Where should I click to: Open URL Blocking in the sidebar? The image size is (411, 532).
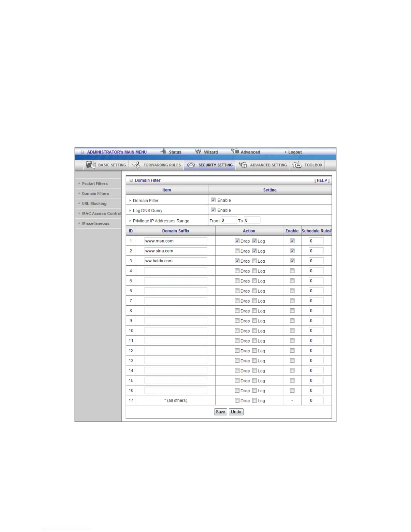coord(94,204)
